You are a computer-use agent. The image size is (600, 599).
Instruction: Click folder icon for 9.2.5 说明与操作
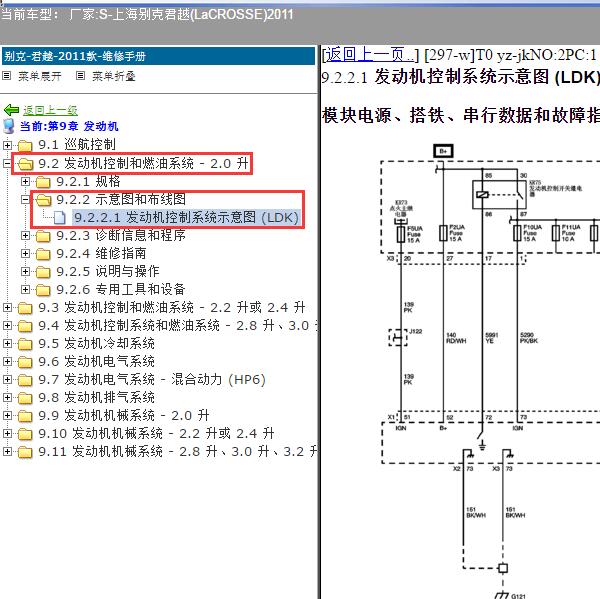43,272
